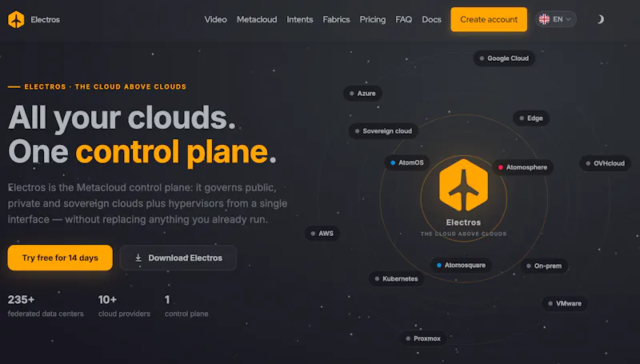
Task: Open Docs from the navigation bar
Action: (431, 19)
